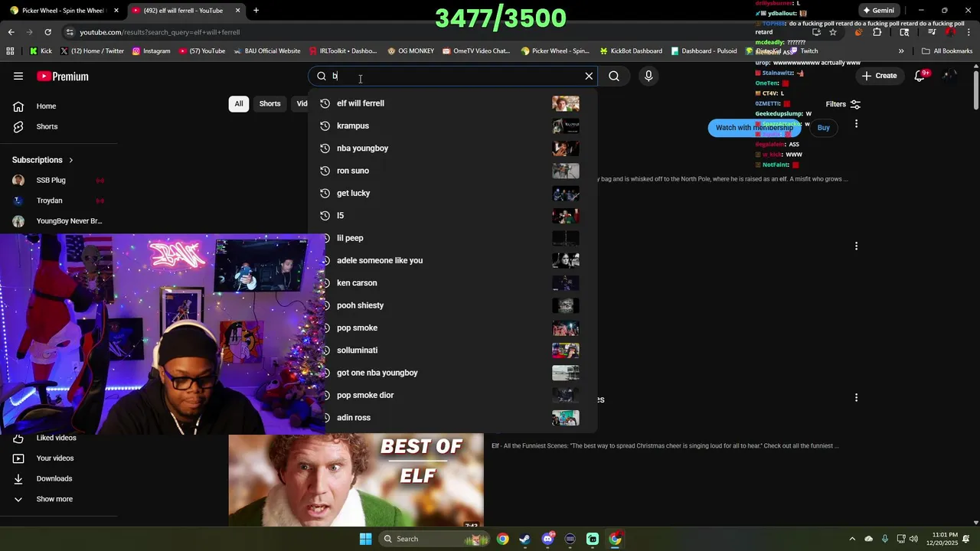Screen dimensions: 980x551
Task: Open the Home / Twitter bookmark
Action: tap(92, 51)
